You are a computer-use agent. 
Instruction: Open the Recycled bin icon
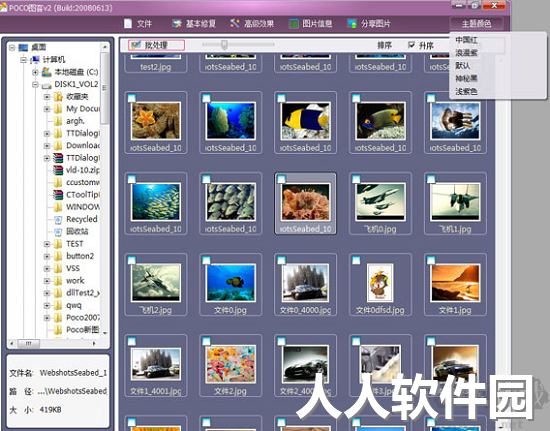pos(58,220)
